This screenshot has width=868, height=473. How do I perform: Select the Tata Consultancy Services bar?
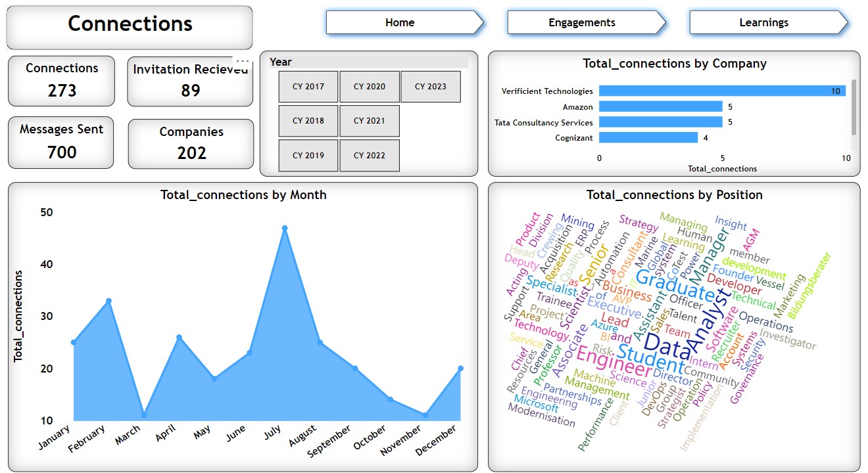tap(660, 122)
